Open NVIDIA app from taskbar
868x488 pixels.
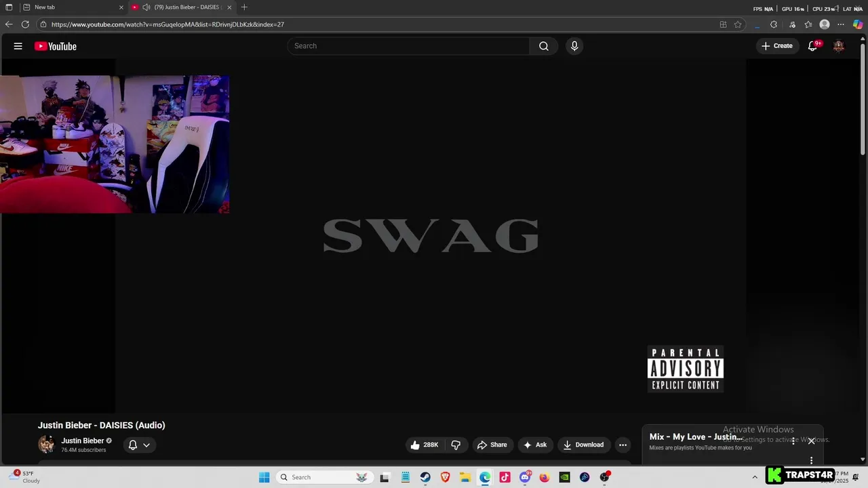[564, 477]
